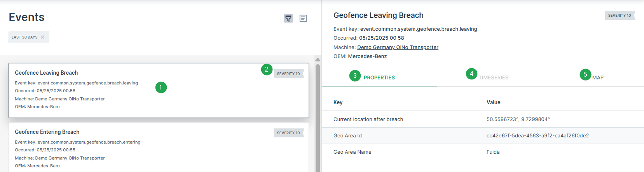Click the events list scrollbar thumb
The height and width of the screenshot is (172, 644).
point(318,117)
